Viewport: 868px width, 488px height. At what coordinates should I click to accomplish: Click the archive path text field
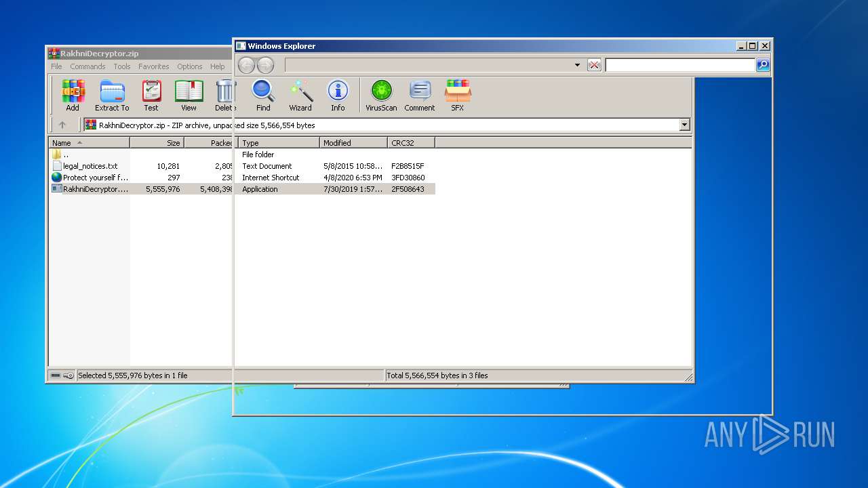(x=381, y=125)
